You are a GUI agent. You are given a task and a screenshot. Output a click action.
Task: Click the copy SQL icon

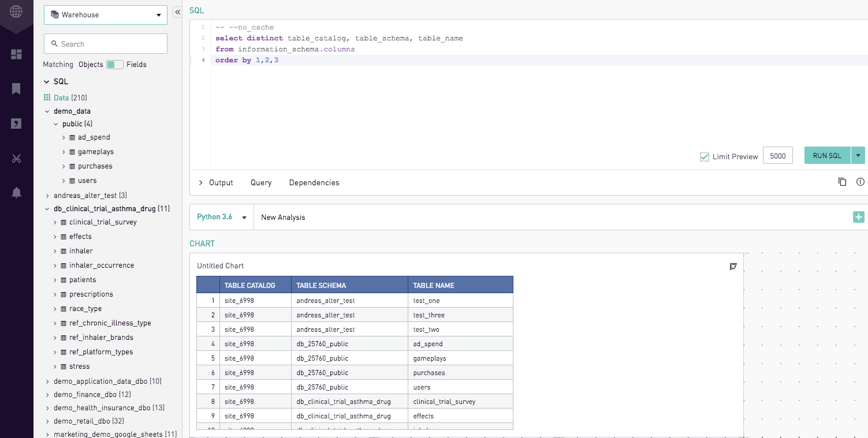pos(842,182)
